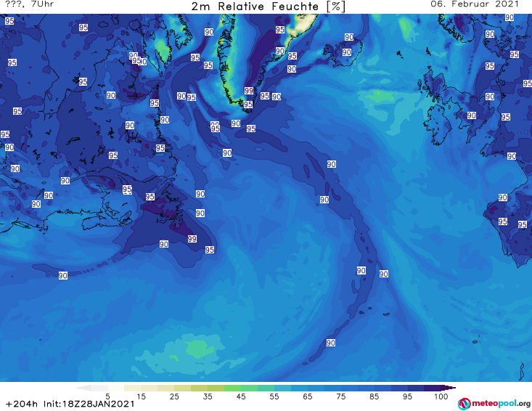Click the '99' contour label at southern Greenland

(x=249, y=91)
